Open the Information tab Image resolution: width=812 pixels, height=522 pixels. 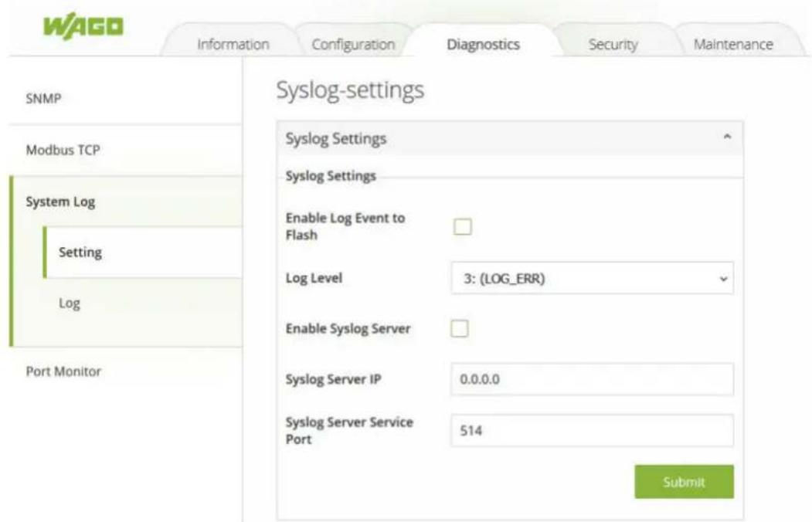point(233,44)
